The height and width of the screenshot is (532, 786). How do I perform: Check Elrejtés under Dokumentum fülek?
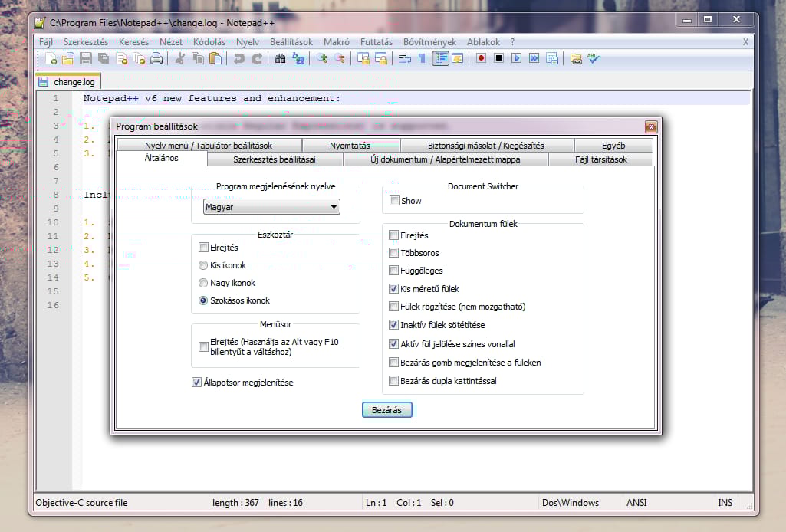click(394, 235)
